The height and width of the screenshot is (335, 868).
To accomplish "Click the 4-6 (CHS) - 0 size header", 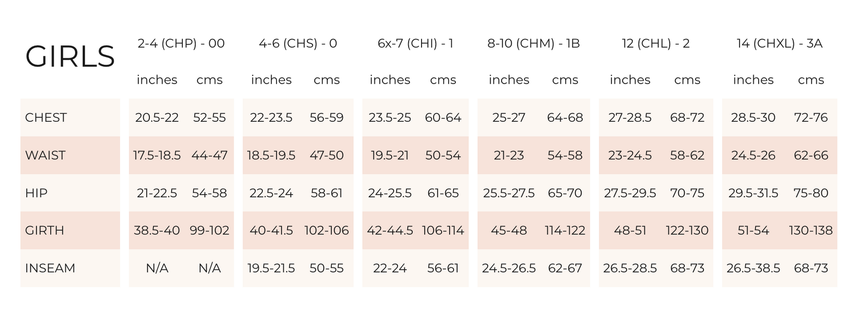I will point(298,43).
